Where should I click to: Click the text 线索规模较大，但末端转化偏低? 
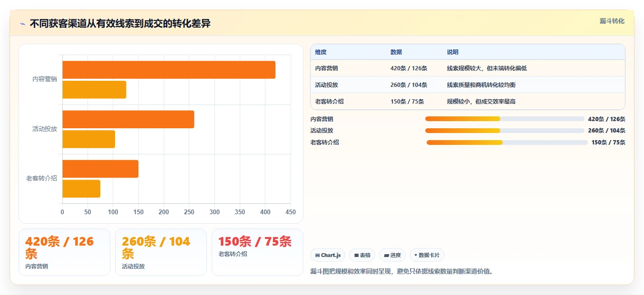[487, 68]
